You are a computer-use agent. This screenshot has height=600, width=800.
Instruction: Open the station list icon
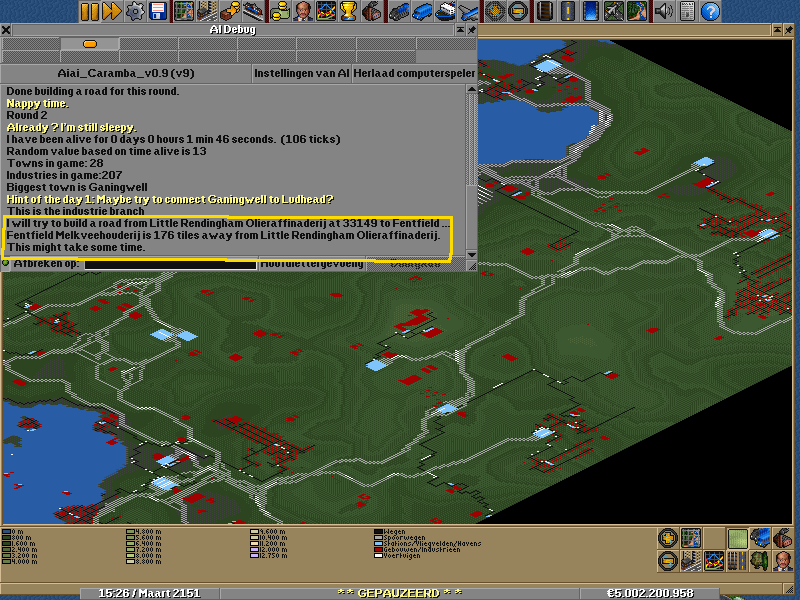[x=253, y=11]
